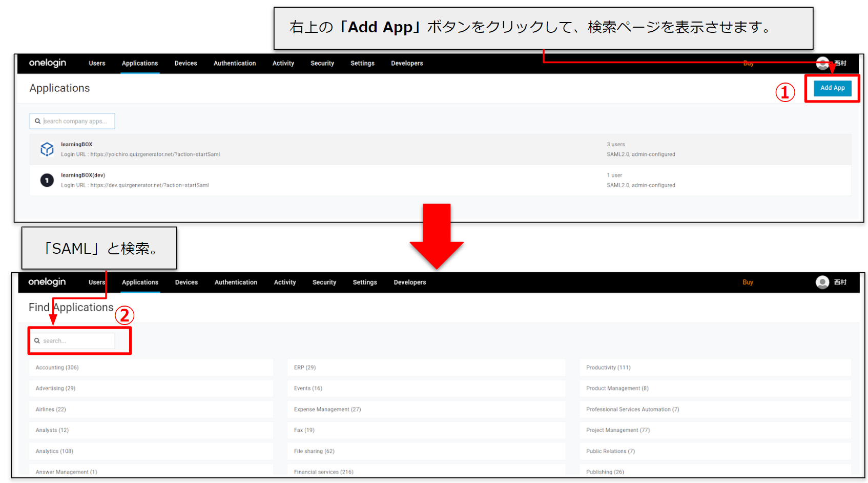The image size is (868, 483).
Task: Click the magnifier icon in Find Applications search field
Action: pyautogui.click(x=37, y=340)
